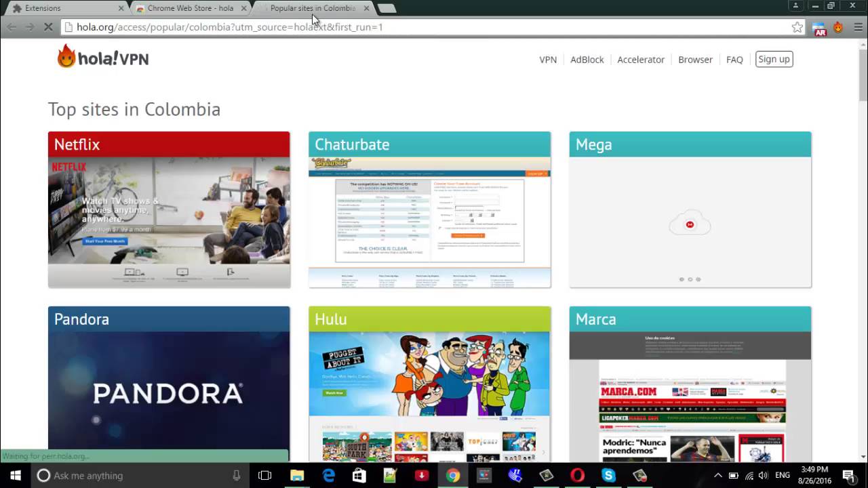The height and width of the screenshot is (488, 868).
Task: Open the Hola flame extension icon in toolbar
Action: (838, 27)
